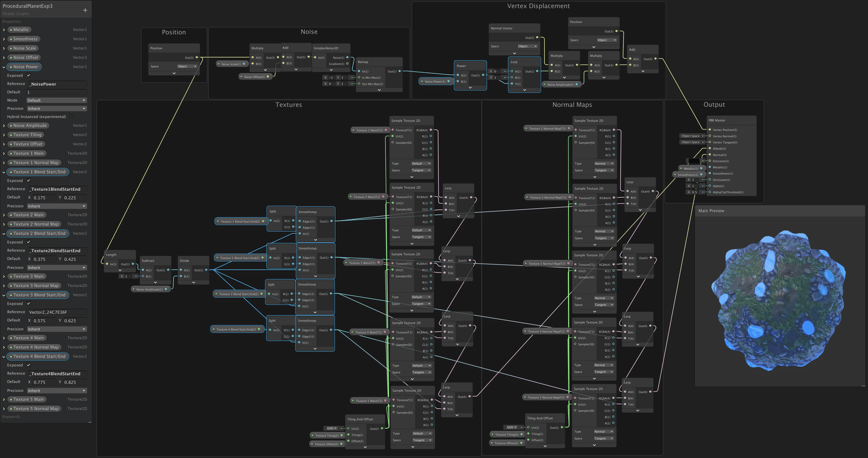
Task: Click the Vertex Position input port on PBR Master
Action: click(710, 130)
